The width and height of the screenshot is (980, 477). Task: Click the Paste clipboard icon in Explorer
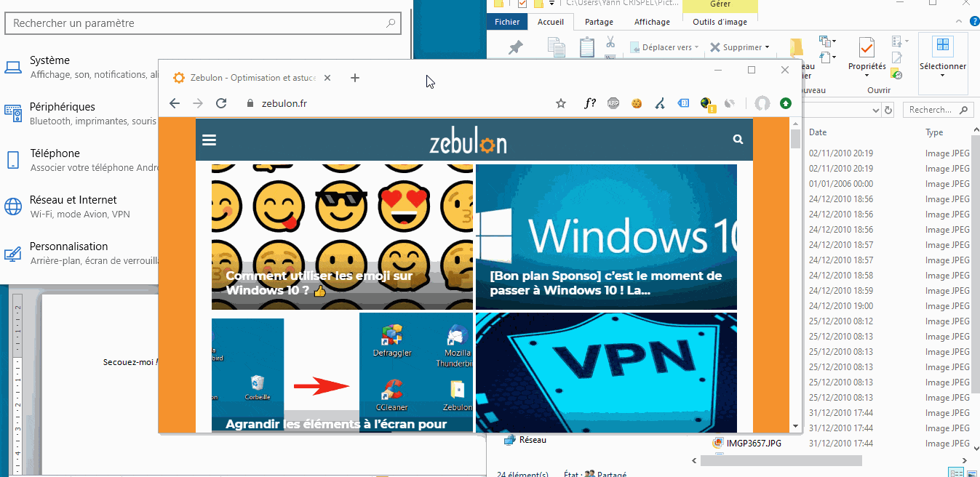[x=587, y=47]
